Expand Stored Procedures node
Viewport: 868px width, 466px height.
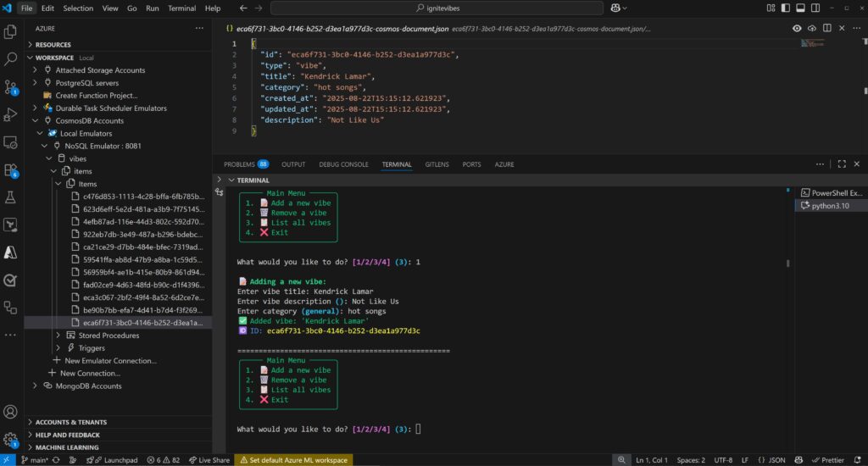(x=58, y=336)
